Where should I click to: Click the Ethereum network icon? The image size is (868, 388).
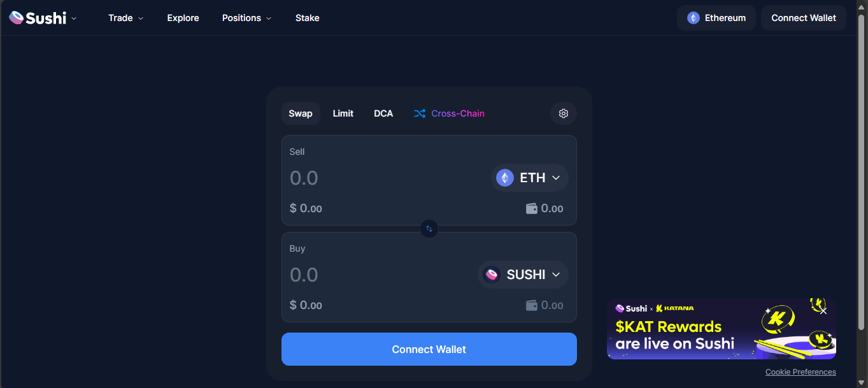click(693, 18)
